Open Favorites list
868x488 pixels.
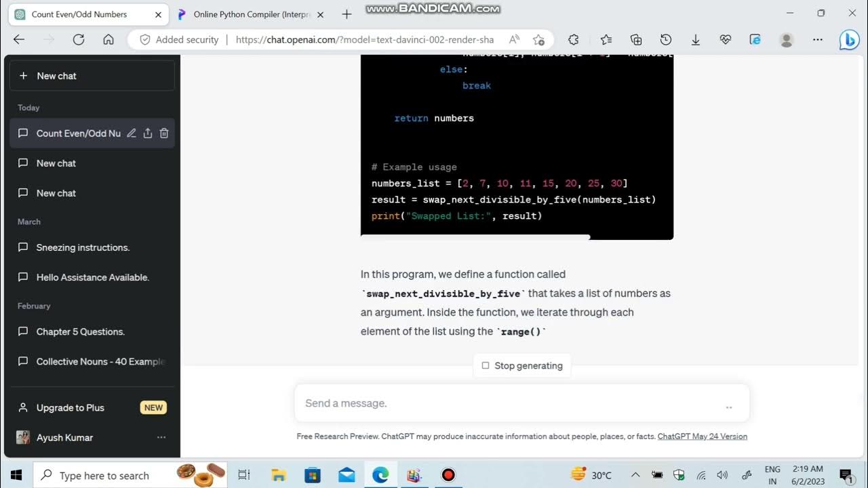pos(606,39)
